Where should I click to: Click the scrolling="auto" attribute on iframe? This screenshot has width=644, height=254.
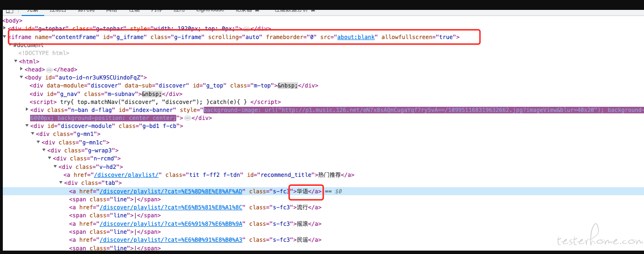(x=236, y=37)
